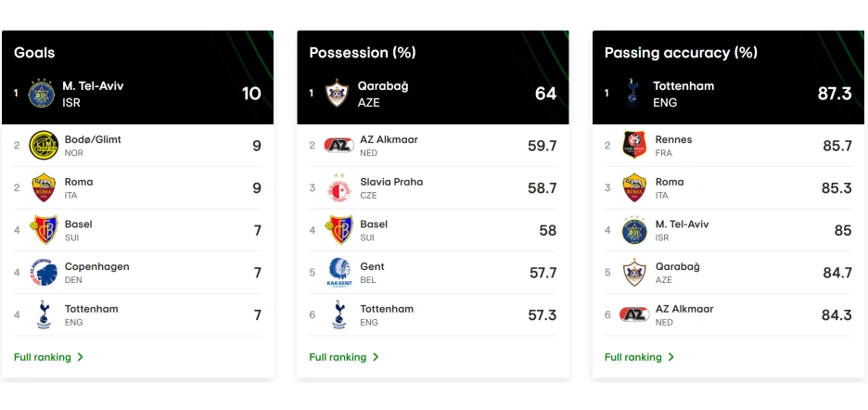The image size is (868, 410).
Task: Click the Rennes club crest
Action: tap(634, 146)
